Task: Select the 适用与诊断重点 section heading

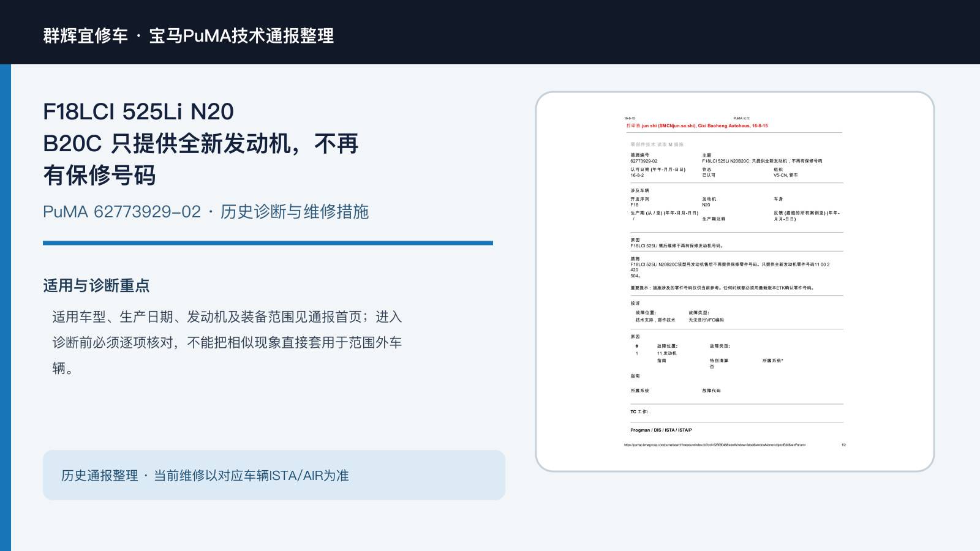Action: tap(96, 285)
